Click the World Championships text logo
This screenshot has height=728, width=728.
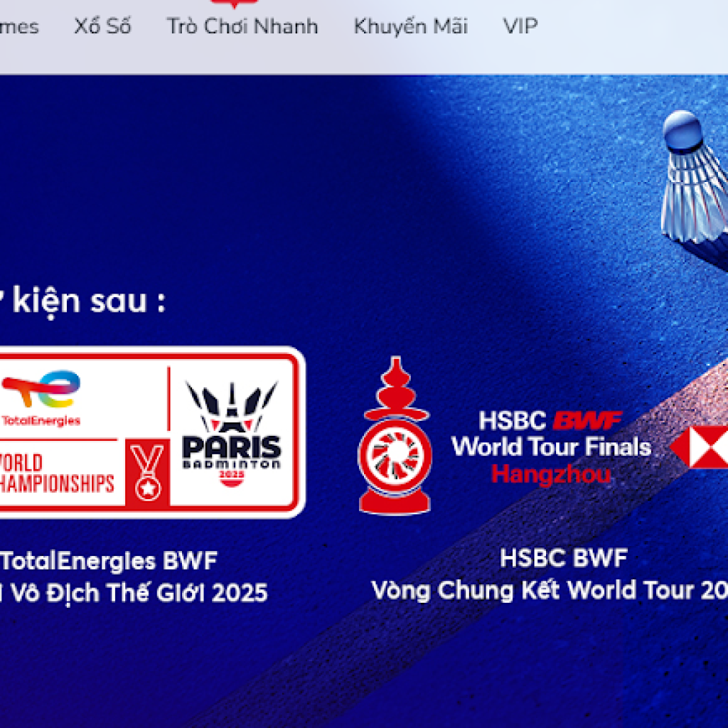(x=57, y=473)
